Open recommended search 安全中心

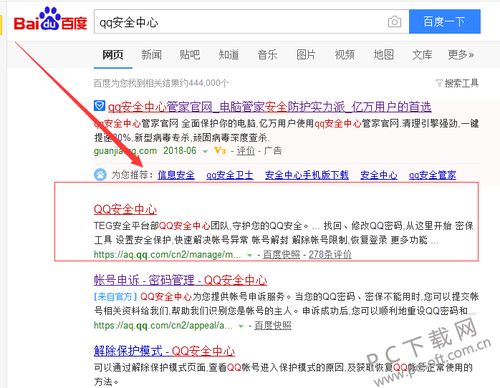[x=379, y=175]
